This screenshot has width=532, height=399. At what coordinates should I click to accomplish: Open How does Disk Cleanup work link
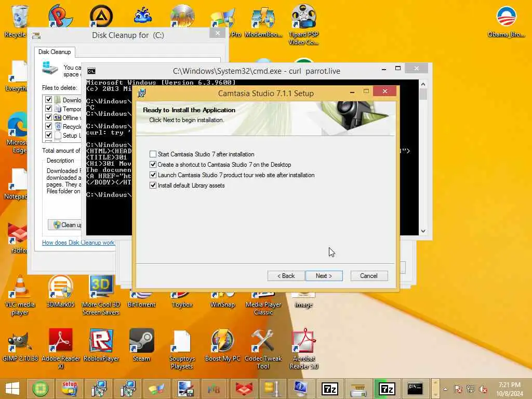[x=78, y=243]
